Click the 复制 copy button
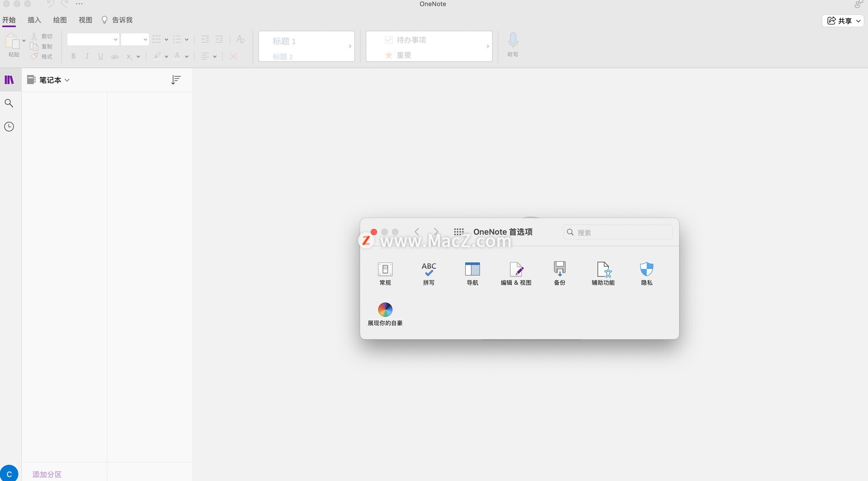Image resolution: width=868 pixels, height=481 pixels. coord(42,47)
